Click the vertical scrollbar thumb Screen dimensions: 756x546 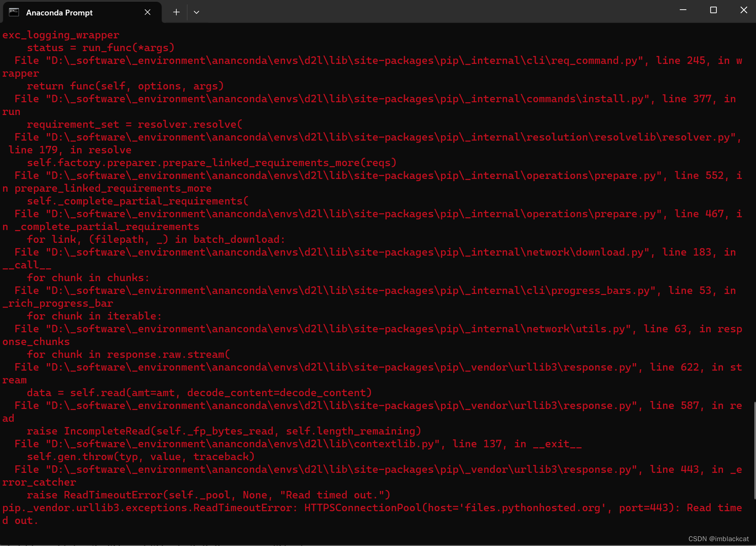click(x=754, y=450)
